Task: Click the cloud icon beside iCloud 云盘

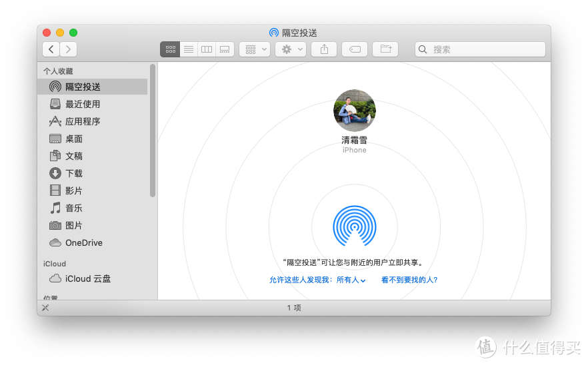Action: click(x=55, y=278)
